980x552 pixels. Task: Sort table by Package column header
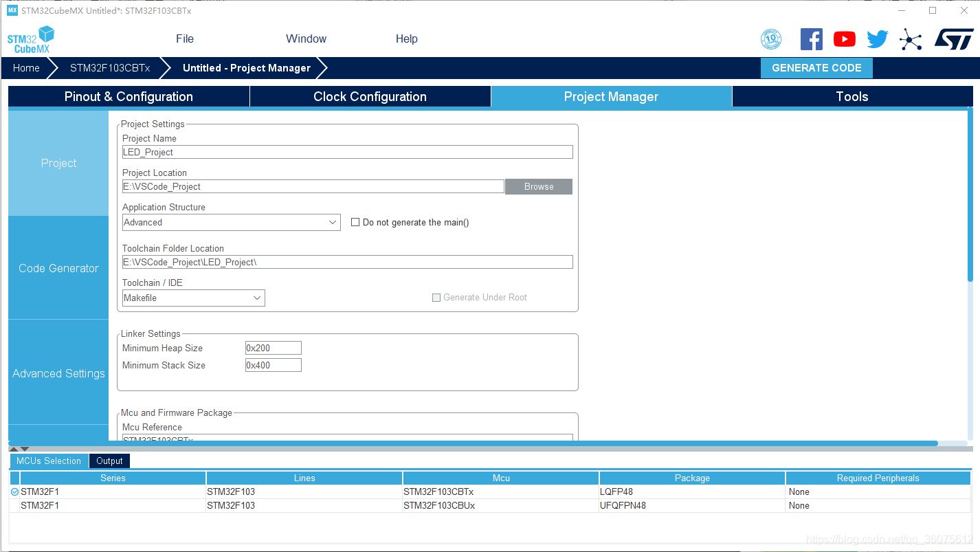(692, 478)
